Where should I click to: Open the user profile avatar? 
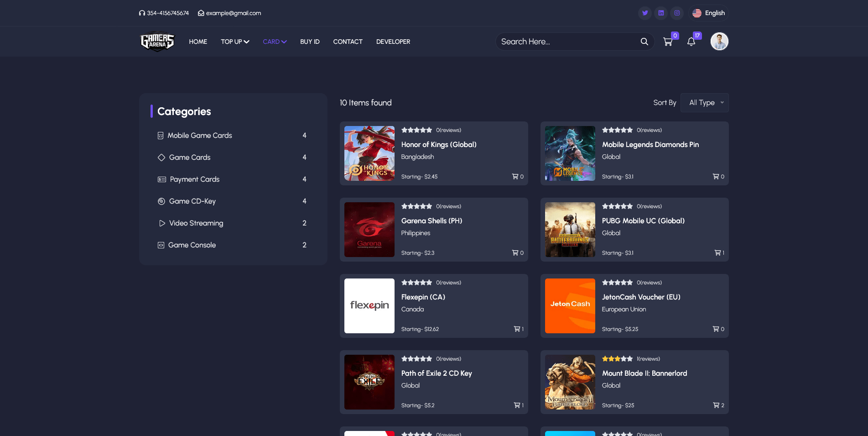pos(719,42)
